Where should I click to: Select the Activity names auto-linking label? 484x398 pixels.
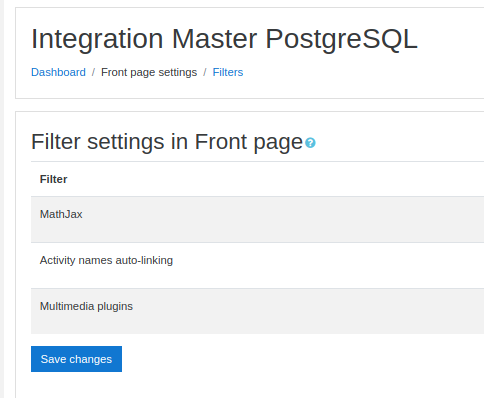[x=106, y=260]
